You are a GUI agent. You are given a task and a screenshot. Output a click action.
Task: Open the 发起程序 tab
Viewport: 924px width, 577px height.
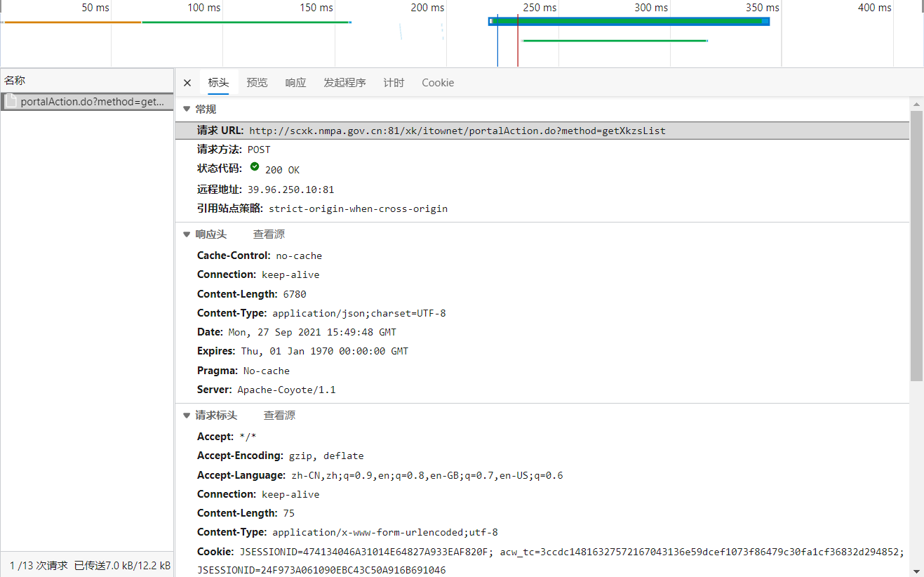344,83
